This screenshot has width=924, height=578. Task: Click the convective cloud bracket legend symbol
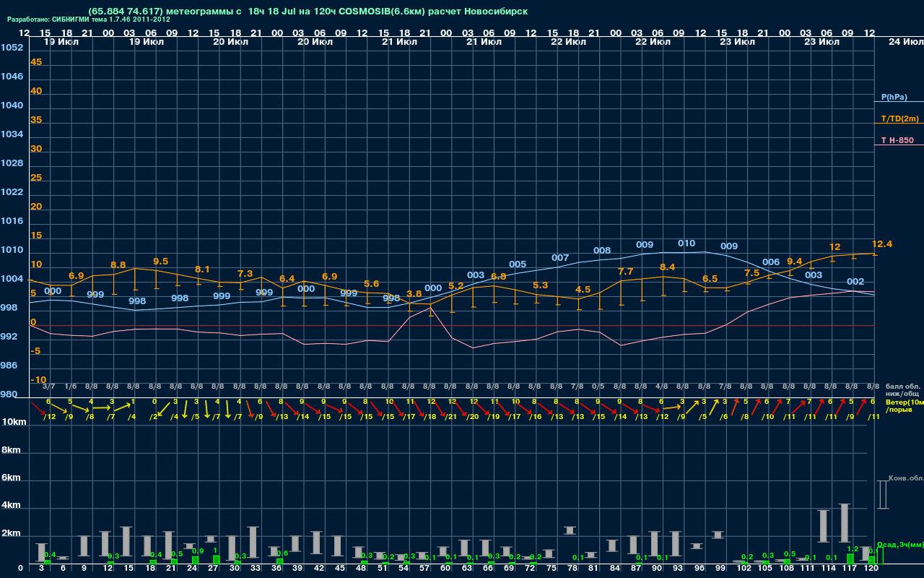pos(882,495)
